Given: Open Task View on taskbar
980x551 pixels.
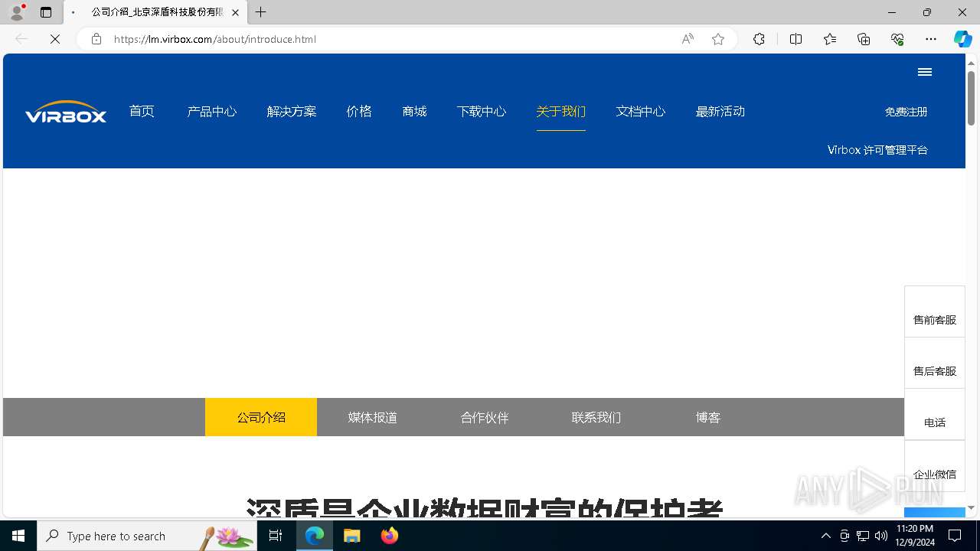Looking at the screenshot, I should coord(276,536).
